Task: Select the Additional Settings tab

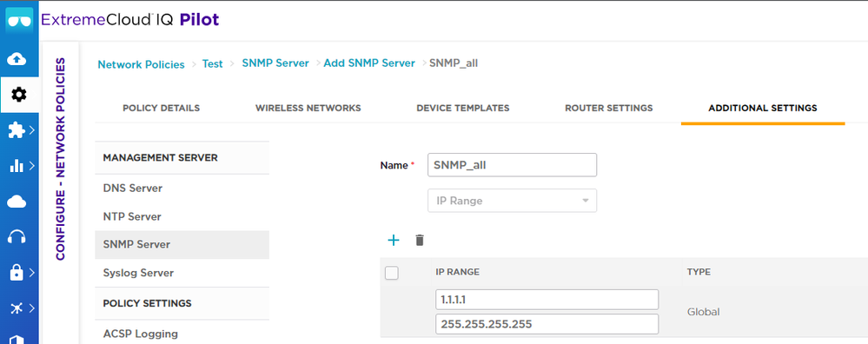Action: [763, 108]
